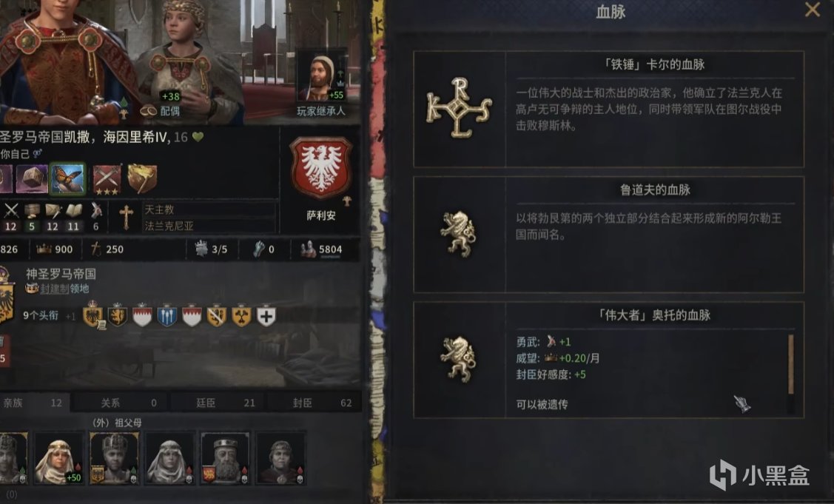Close the 血脉 bloodline window

pyautogui.click(x=813, y=10)
